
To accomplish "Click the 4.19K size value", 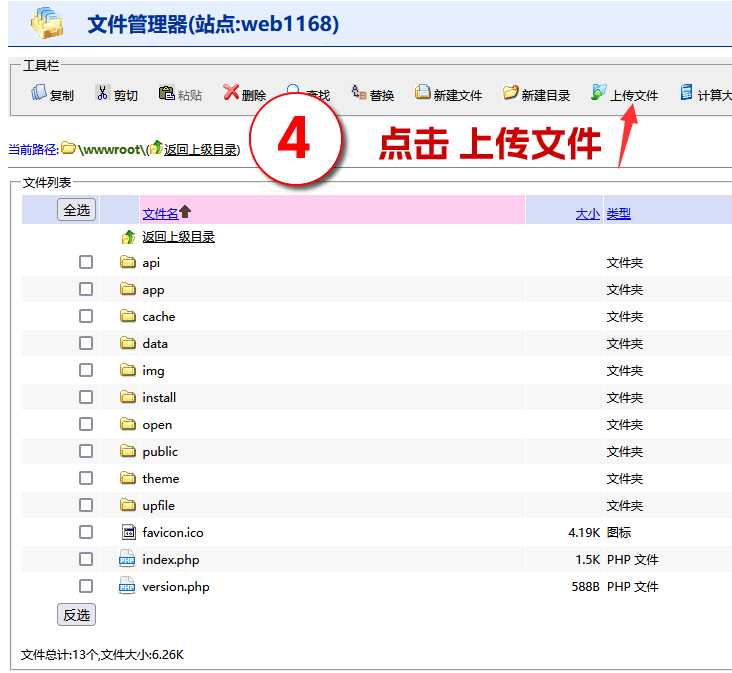I will 584,533.
